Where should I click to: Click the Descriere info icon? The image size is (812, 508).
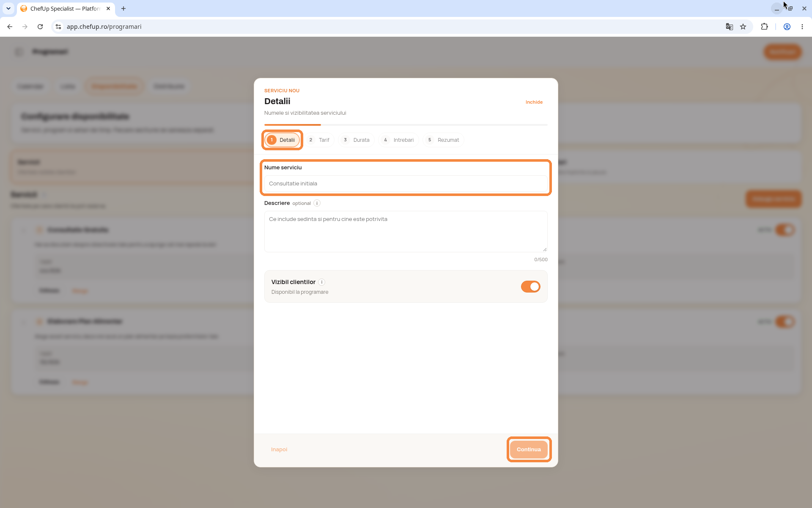point(317,203)
